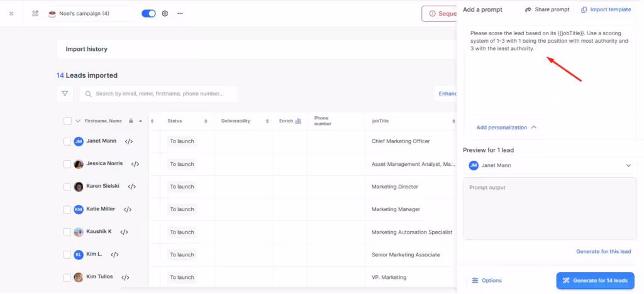This screenshot has height=294, width=644.
Task: Click the magic wand icon in top bar
Action: 35,13
